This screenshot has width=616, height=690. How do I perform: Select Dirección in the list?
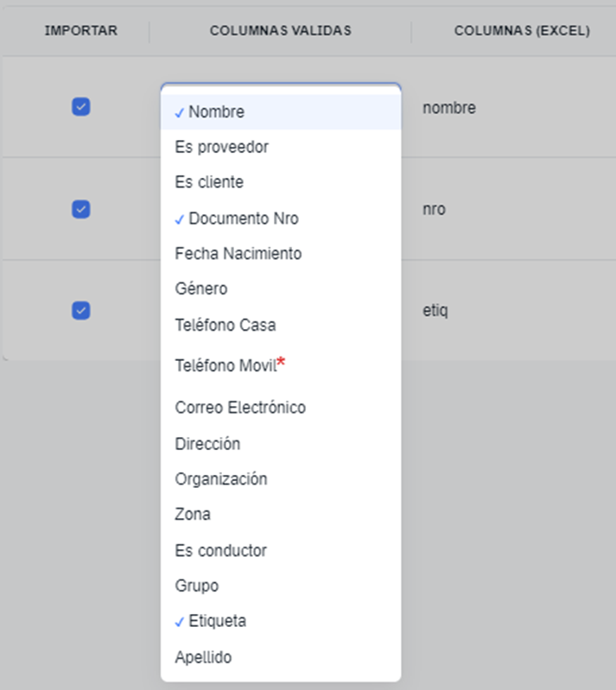pyautogui.click(x=207, y=444)
